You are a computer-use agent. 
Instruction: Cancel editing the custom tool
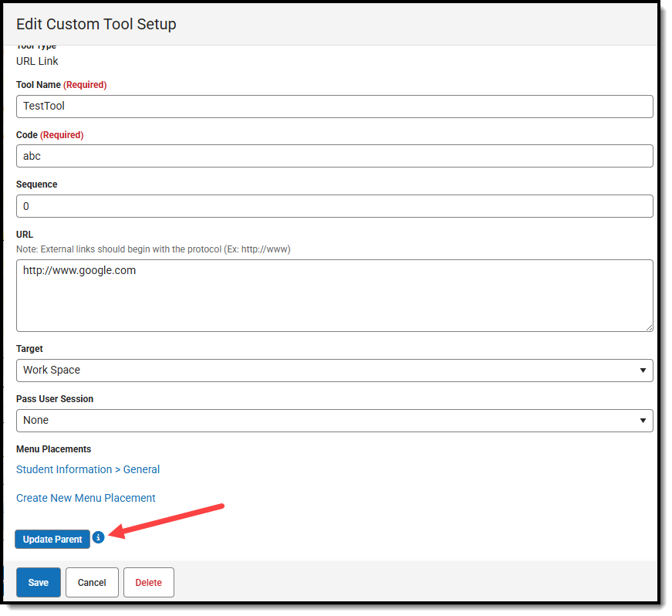tap(92, 582)
